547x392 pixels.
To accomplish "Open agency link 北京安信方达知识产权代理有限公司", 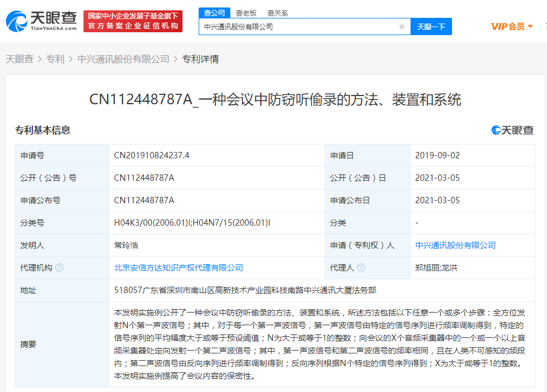I will click(x=178, y=268).
